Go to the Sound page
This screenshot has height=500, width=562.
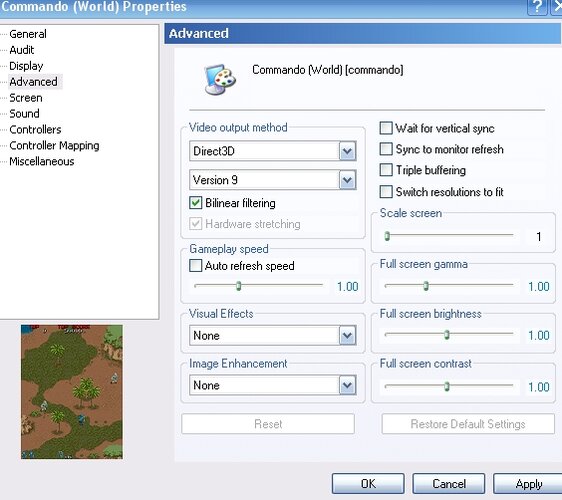coord(24,113)
